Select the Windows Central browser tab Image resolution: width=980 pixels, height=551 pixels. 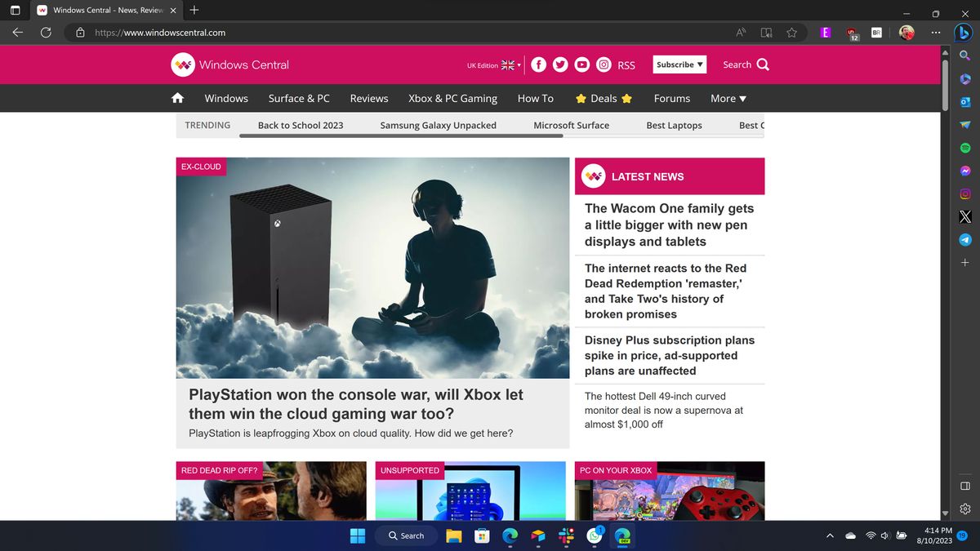(x=106, y=11)
